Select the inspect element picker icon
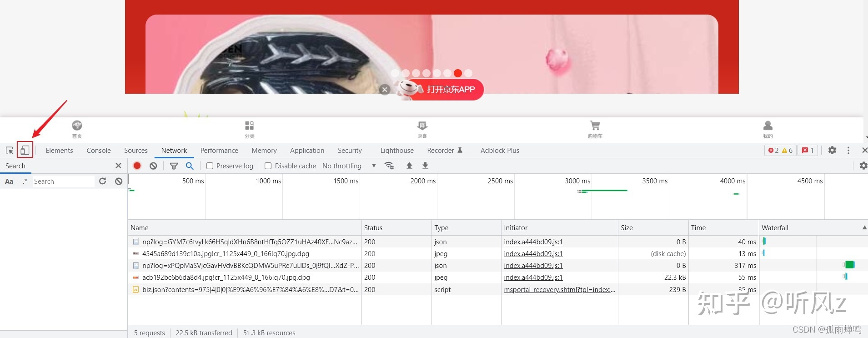The height and width of the screenshot is (338, 868). coord(9,150)
